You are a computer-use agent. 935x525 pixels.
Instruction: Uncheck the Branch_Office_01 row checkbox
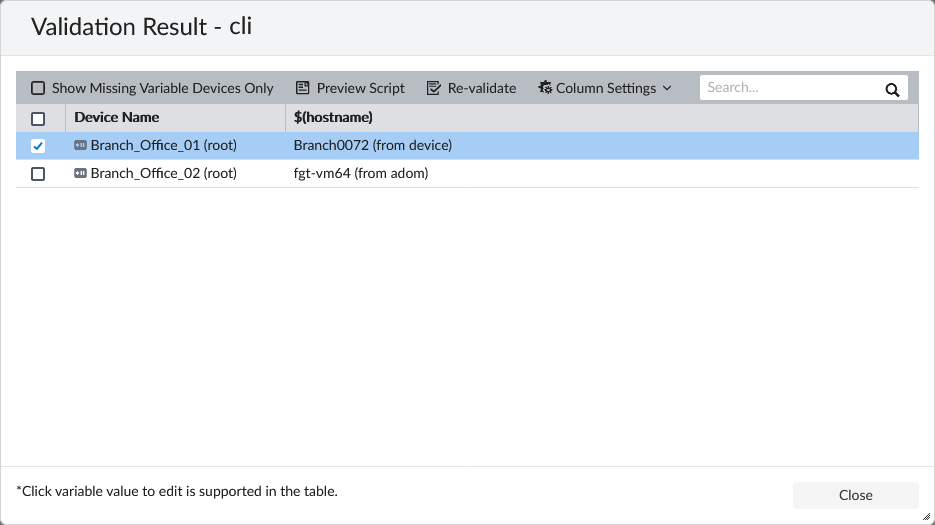tap(38, 146)
